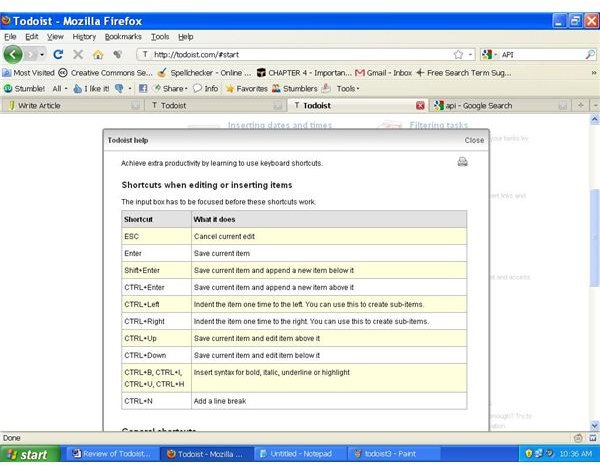Go to the Home page icon

pos(98,54)
